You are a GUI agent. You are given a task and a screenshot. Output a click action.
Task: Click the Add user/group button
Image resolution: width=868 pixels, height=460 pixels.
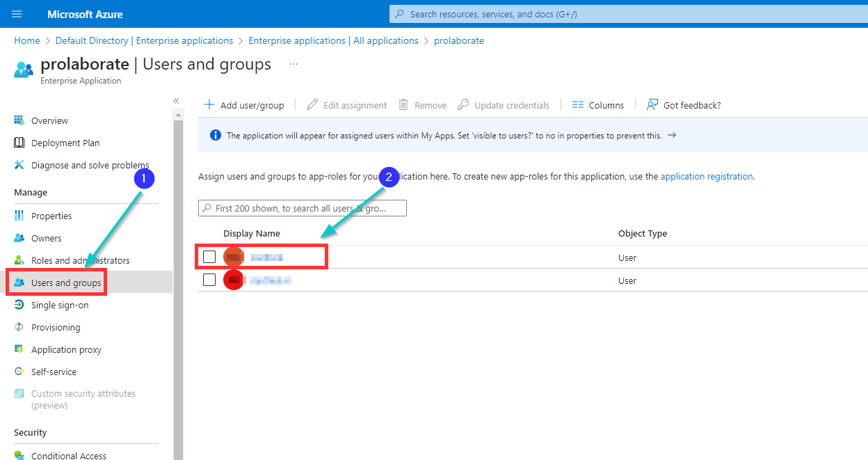click(243, 105)
